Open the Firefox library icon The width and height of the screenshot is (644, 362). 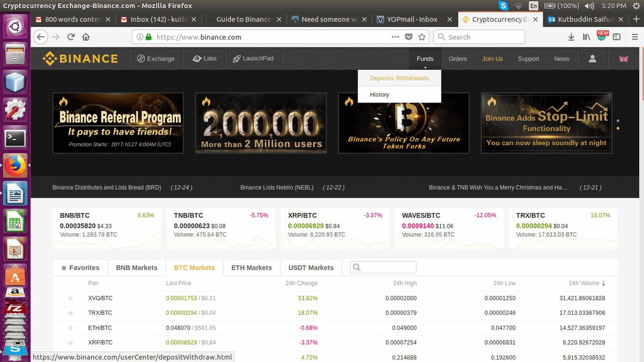pos(586,37)
